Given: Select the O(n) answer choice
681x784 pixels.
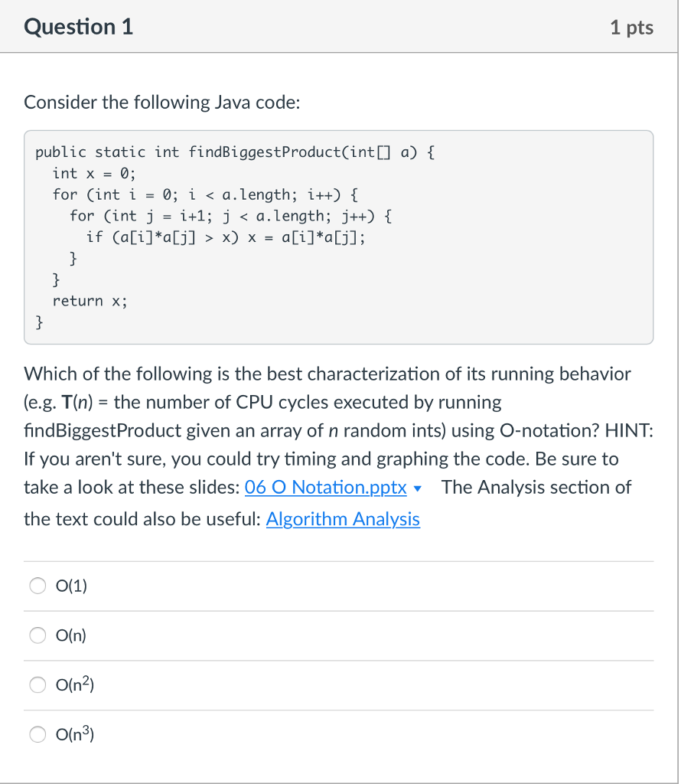Looking at the screenshot, I should (37, 635).
